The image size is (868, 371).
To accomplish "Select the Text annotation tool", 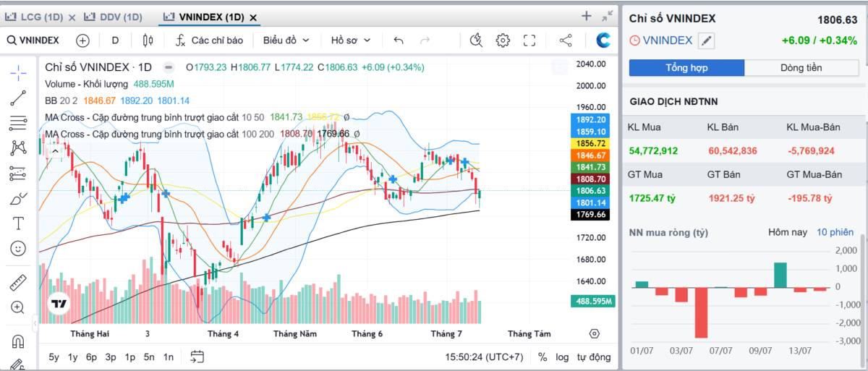I will [18, 223].
